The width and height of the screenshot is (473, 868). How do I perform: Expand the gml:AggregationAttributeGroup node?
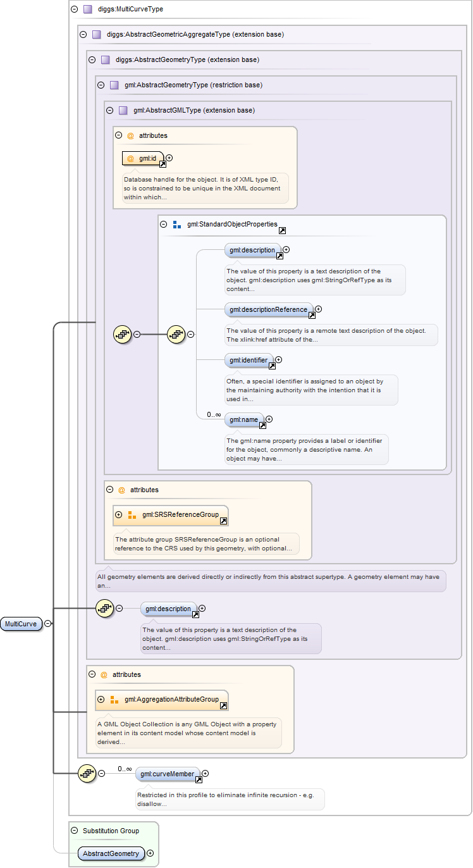click(101, 699)
